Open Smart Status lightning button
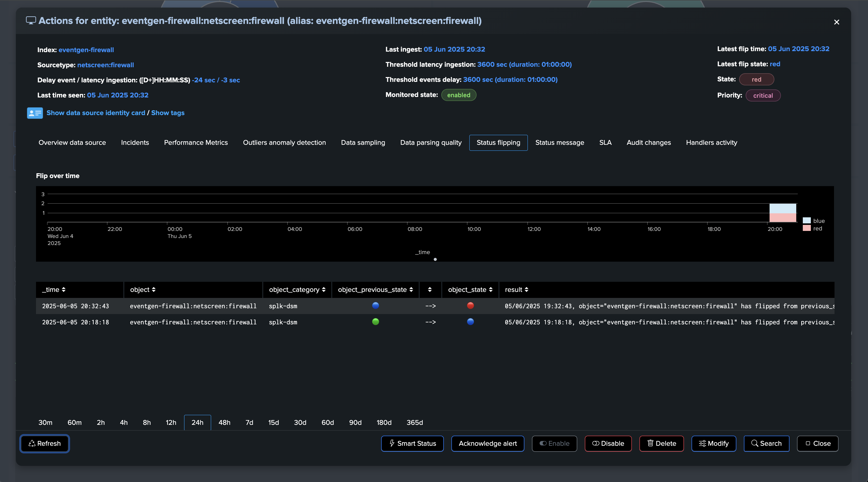 pyautogui.click(x=412, y=443)
